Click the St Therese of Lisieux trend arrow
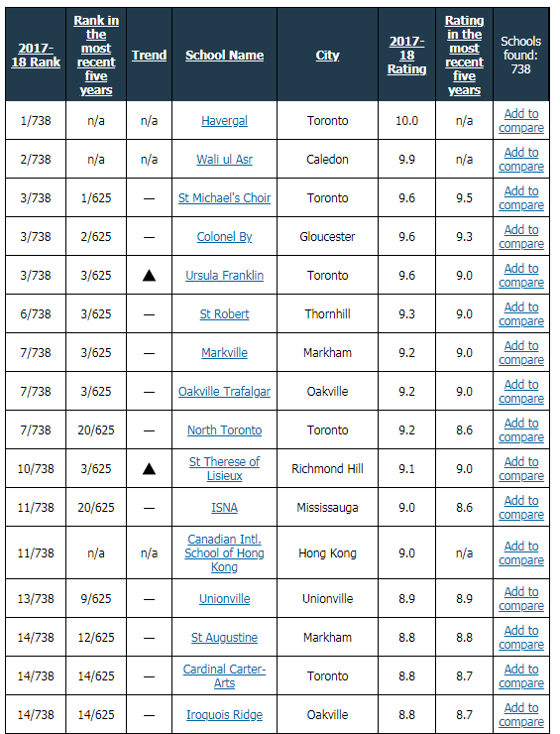Image resolution: width=560 pixels, height=734 pixels. [149, 468]
